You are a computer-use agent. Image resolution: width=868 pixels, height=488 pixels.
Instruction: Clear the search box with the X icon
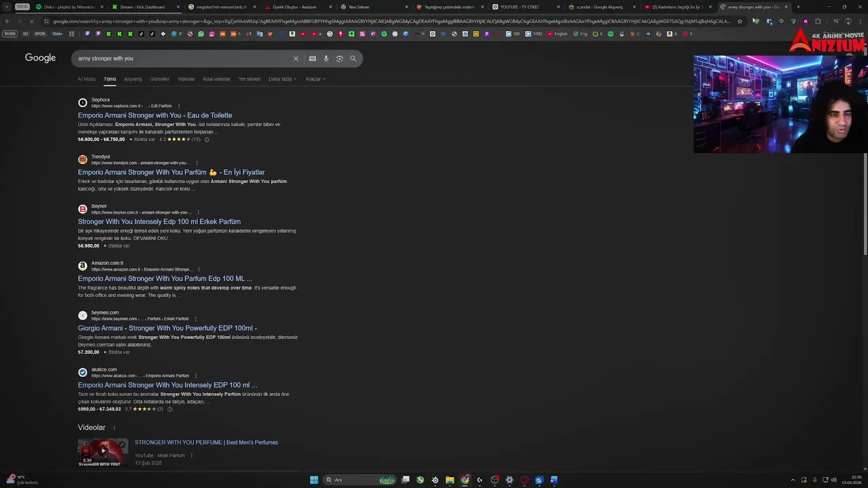[x=296, y=58]
